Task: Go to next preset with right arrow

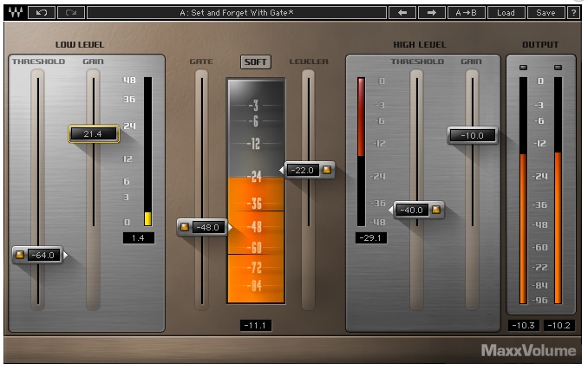Action: click(432, 12)
